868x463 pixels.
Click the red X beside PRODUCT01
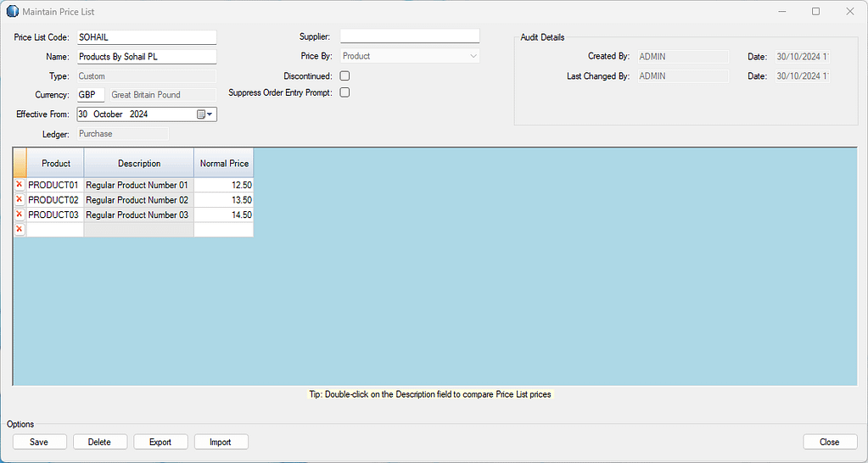[x=19, y=185]
